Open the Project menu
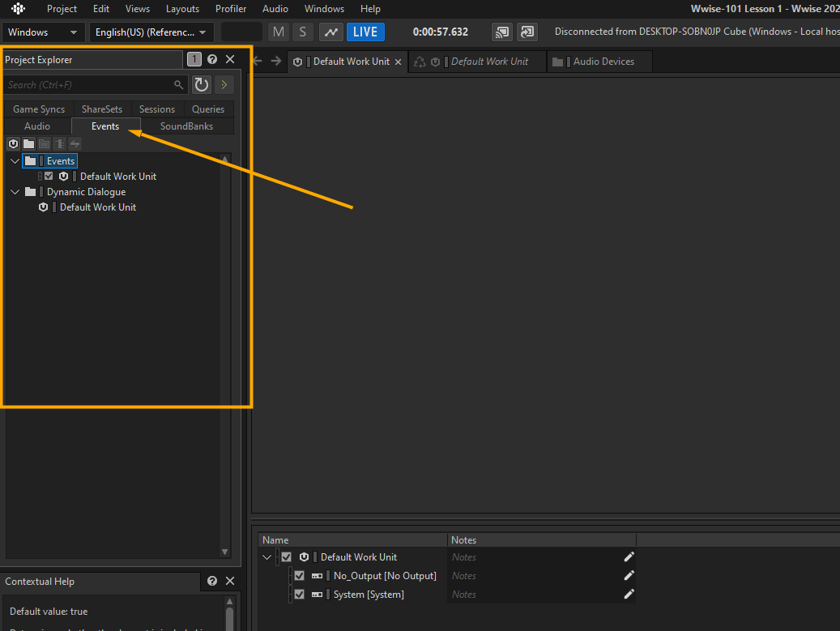840x631 pixels. 62,9
